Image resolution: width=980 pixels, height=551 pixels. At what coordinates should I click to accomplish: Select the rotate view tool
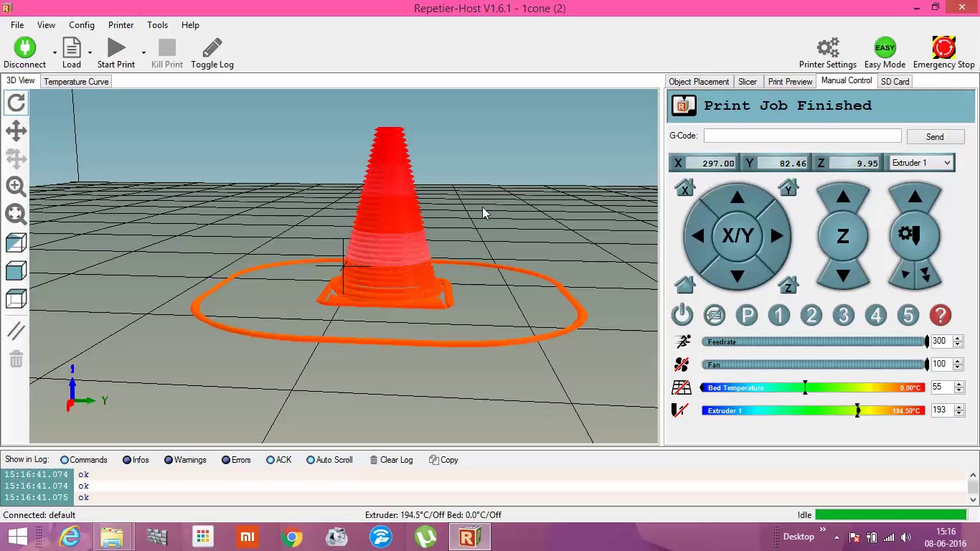click(x=16, y=103)
